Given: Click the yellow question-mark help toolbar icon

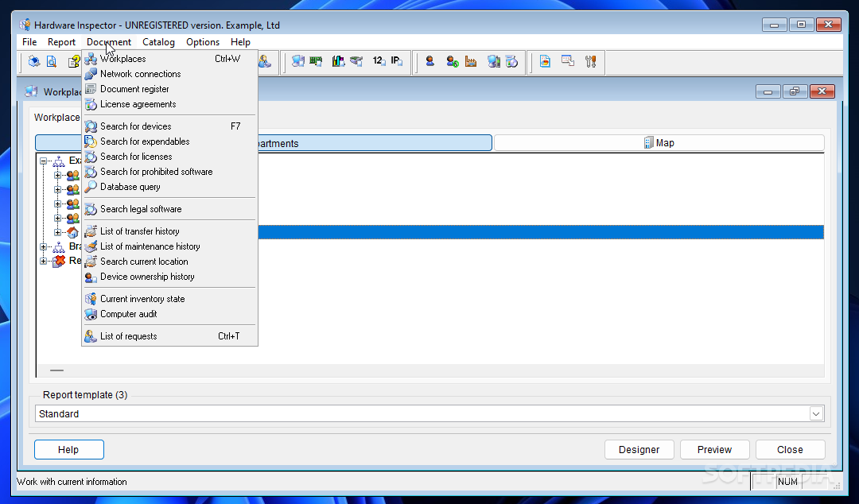Looking at the screenshot, I should click(x=73, y=61).
